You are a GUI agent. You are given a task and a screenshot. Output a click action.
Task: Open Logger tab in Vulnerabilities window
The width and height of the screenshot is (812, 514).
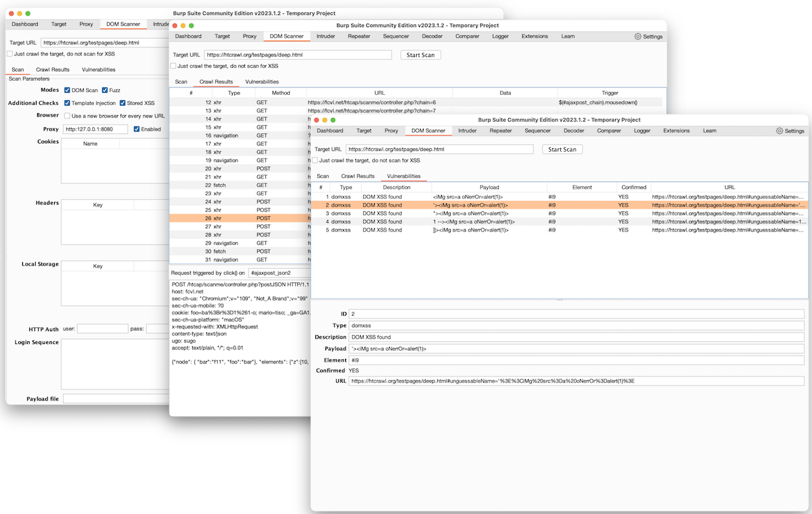[x=643, y=131]
